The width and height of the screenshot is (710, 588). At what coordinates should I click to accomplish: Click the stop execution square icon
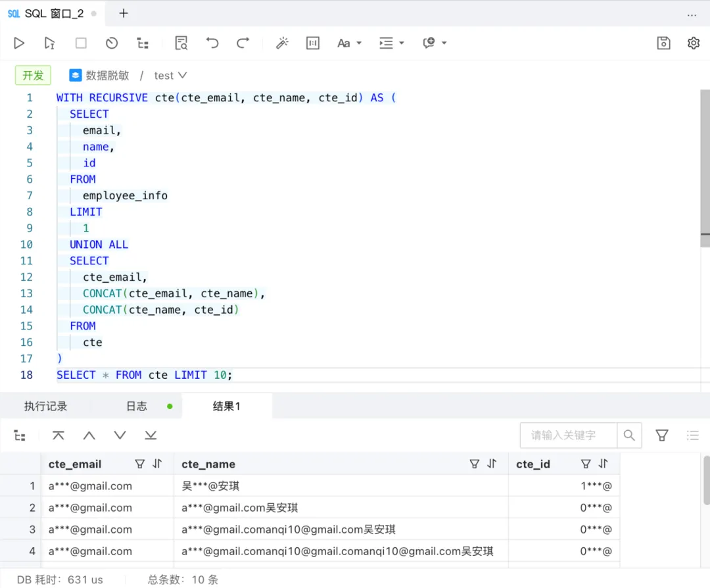[81, 43]
